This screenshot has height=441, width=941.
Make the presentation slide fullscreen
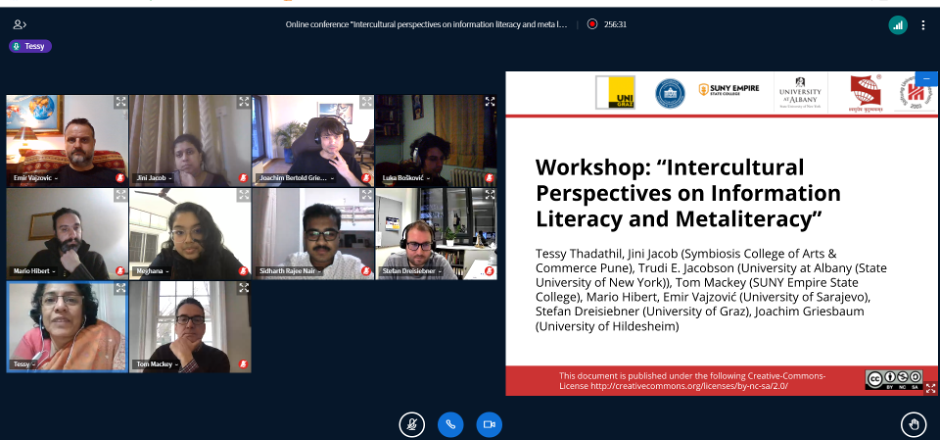tap(930, 388)
